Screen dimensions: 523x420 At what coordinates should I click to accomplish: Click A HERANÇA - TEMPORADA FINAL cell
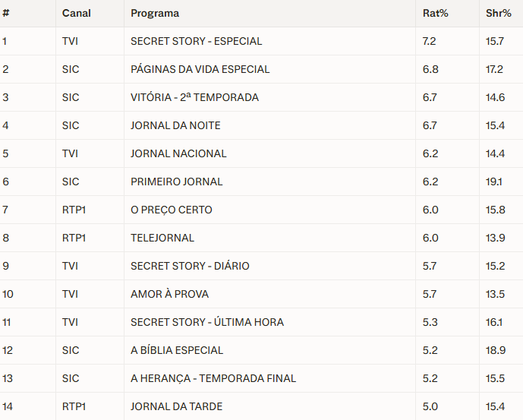tap(213, 378)
